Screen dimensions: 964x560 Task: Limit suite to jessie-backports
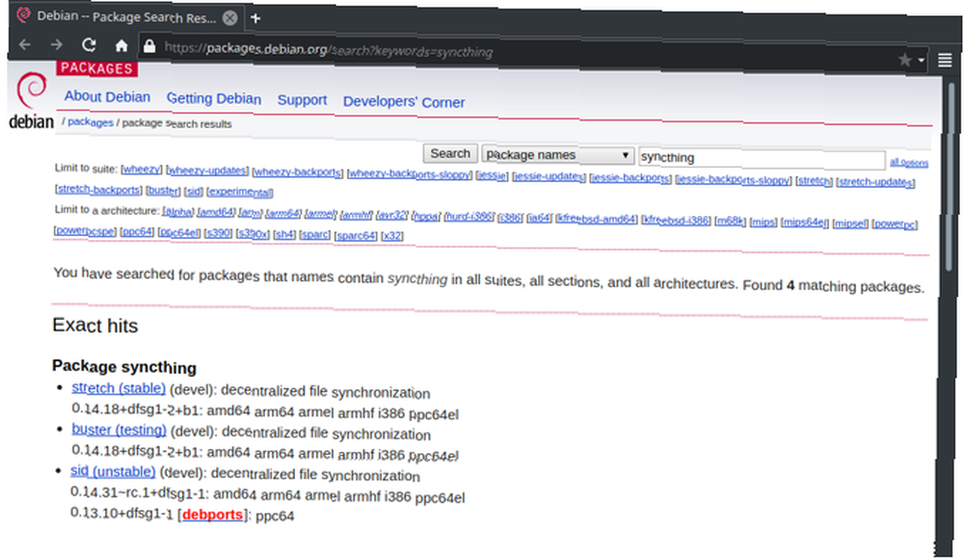pyautogui.click(x=630, y=178)
